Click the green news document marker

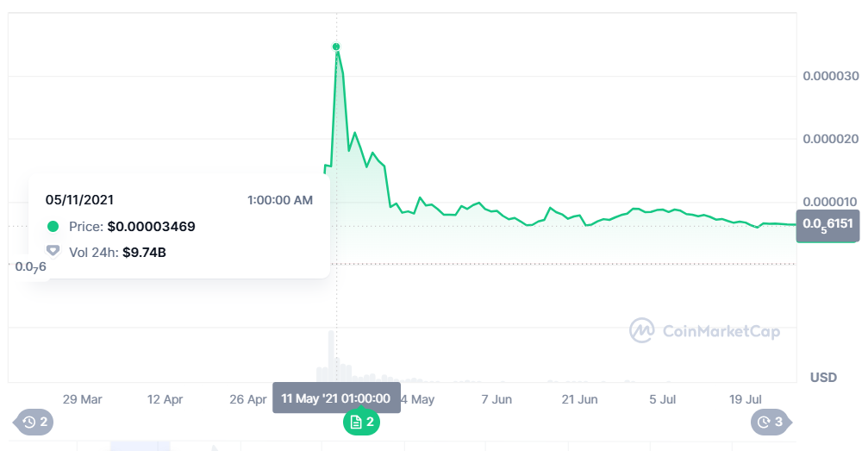[360, 423]
